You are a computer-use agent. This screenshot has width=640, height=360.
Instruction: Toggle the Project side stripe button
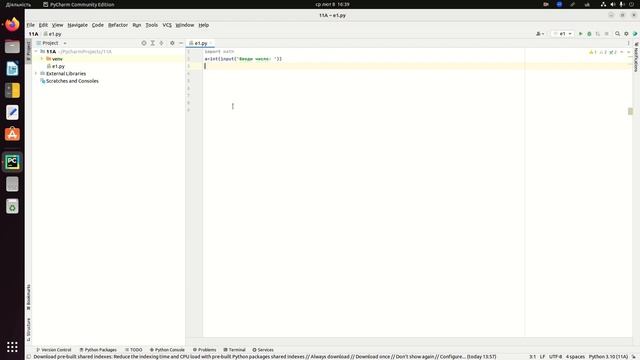pos(29,51)
